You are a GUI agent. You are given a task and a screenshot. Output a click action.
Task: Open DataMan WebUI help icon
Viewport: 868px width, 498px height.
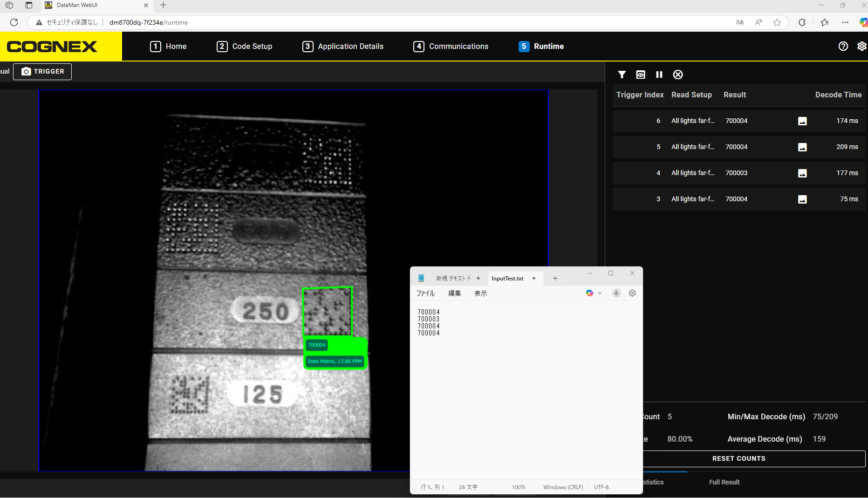pyautogui.click(x=843, y=46)
